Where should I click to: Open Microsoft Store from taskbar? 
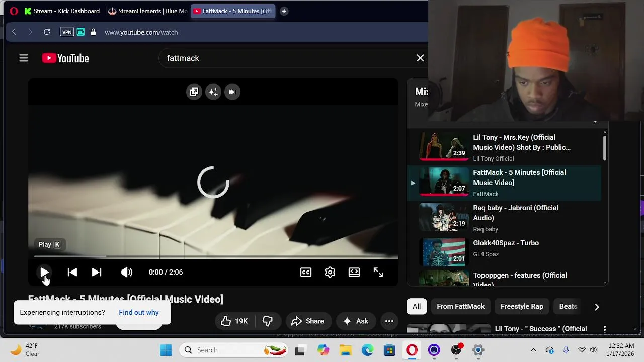(x=389, y=350)
